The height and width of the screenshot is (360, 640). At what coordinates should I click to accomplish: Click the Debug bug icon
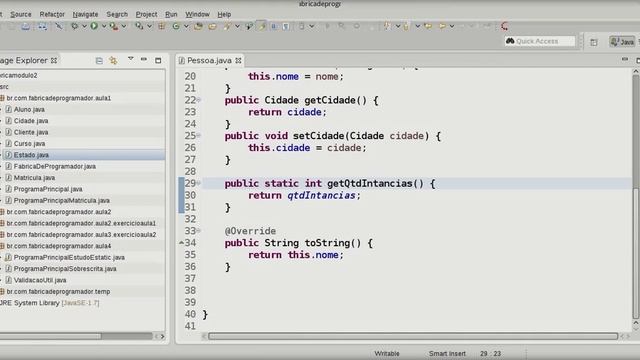coord(74,26)
